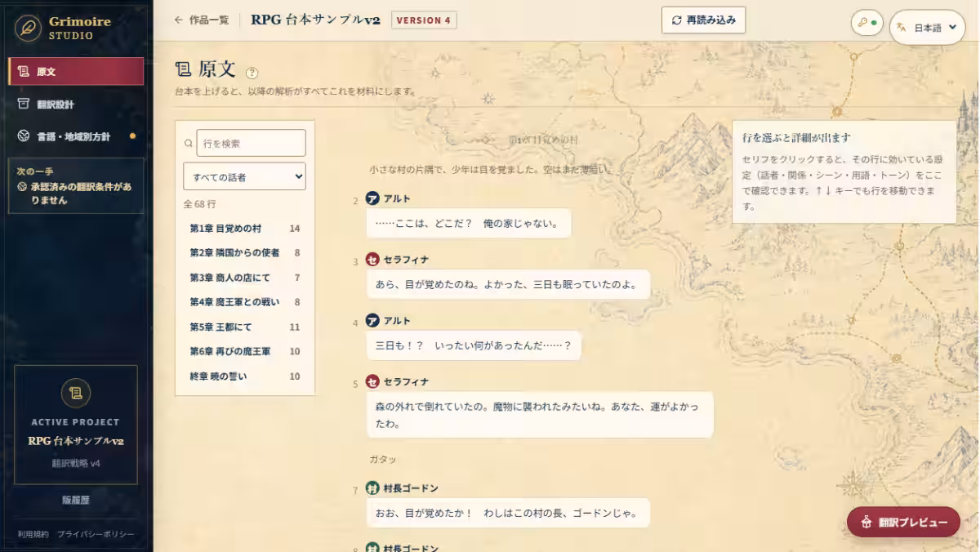Open the 言語・地域別方針 sidebar section

point(77,136)
